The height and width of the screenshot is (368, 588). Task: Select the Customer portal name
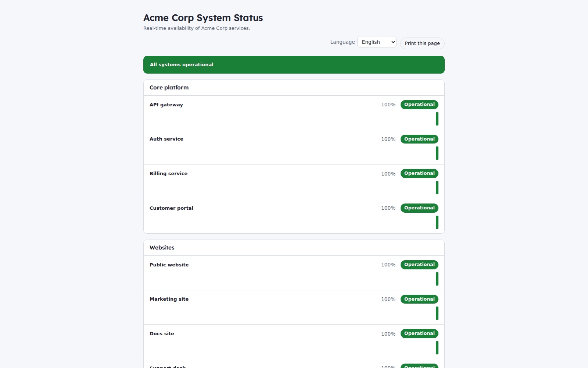pyautogui.click(x=171, y=208)
